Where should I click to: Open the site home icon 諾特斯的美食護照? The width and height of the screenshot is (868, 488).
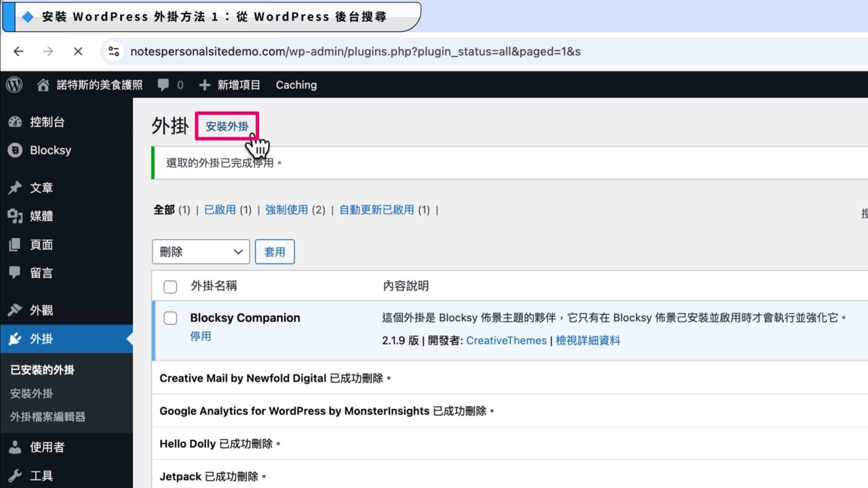43,85
